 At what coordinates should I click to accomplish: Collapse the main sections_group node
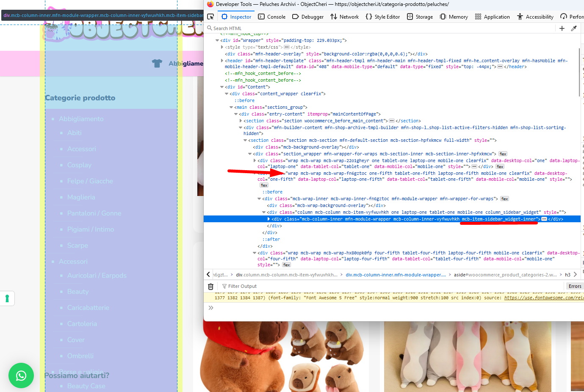231,108
